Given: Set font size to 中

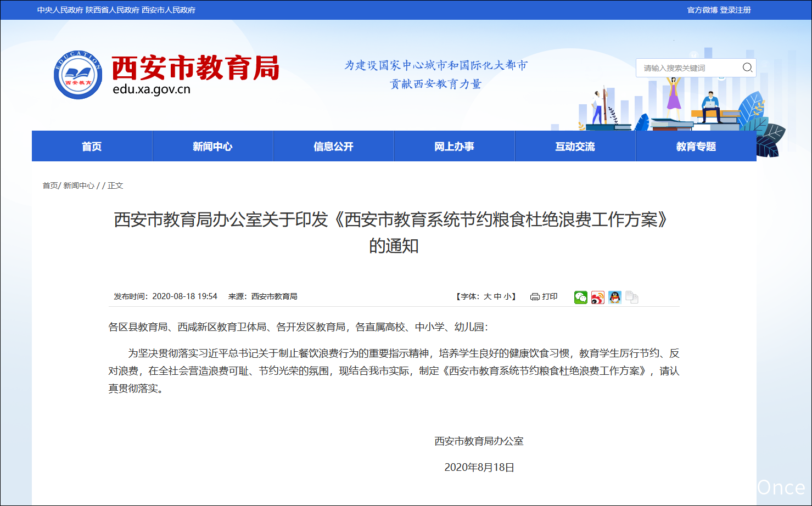Looking at the screenshot, I should (497, 296).
